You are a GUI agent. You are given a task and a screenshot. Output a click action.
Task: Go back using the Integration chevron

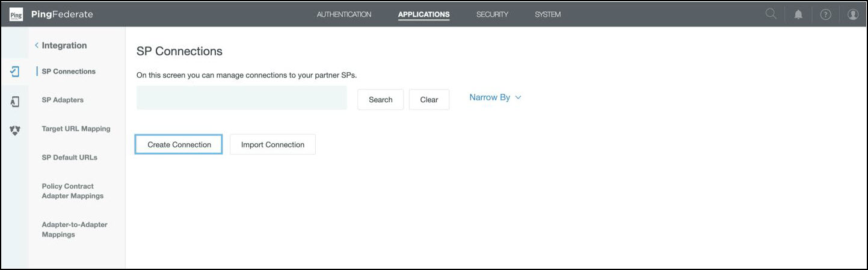coord(37,46)
